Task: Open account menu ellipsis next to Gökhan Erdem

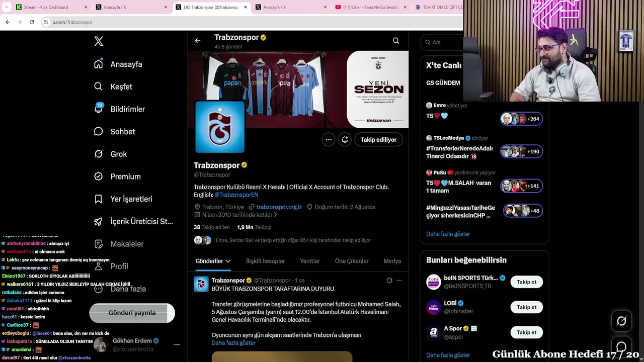Action: tap(177, 344)
